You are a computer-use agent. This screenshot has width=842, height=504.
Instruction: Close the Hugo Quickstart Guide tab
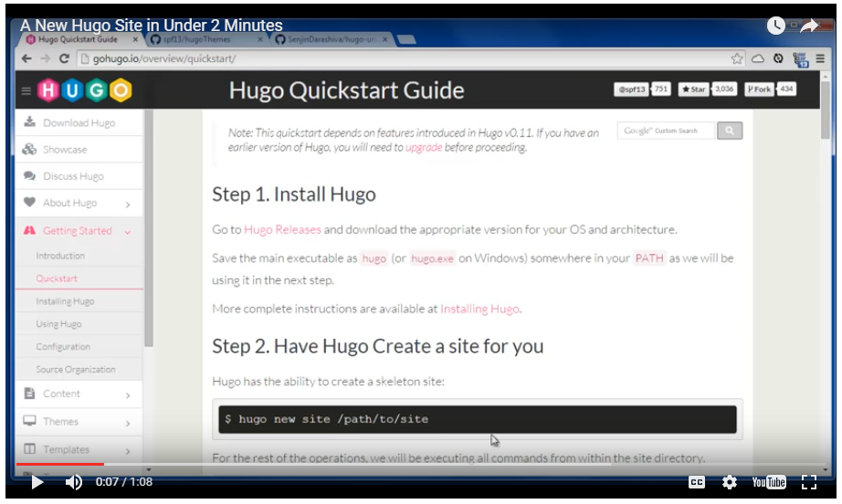(135, 40)
